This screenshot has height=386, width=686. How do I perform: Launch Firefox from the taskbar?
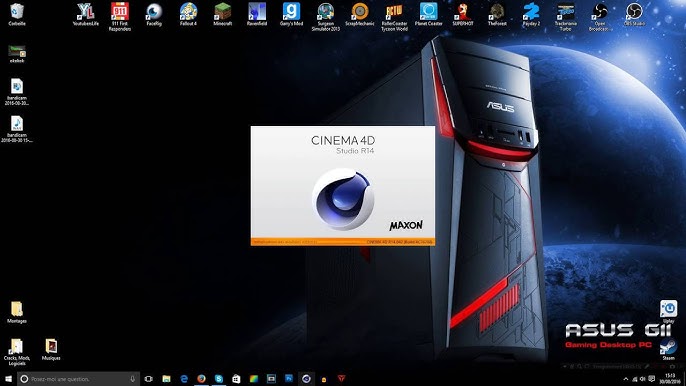tap(201, 379)
